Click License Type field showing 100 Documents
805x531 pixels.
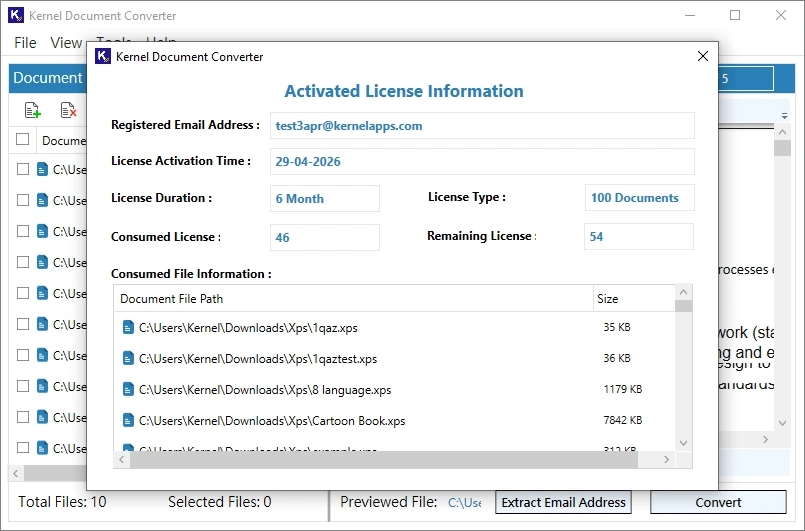[640, 198]
